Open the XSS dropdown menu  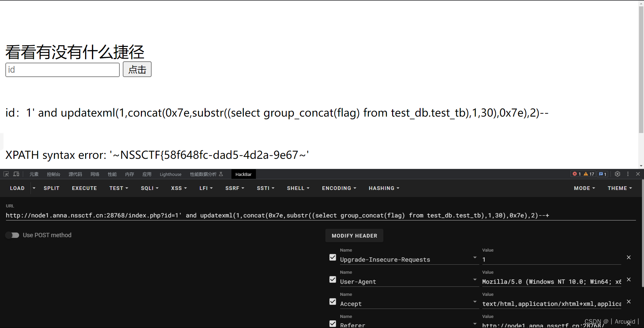(x=179, y=188)
